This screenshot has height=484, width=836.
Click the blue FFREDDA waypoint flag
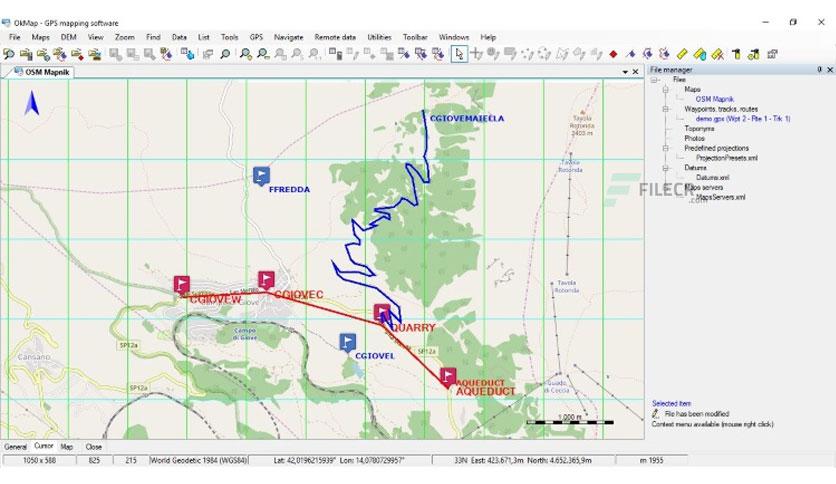click(x=261, y=175)
